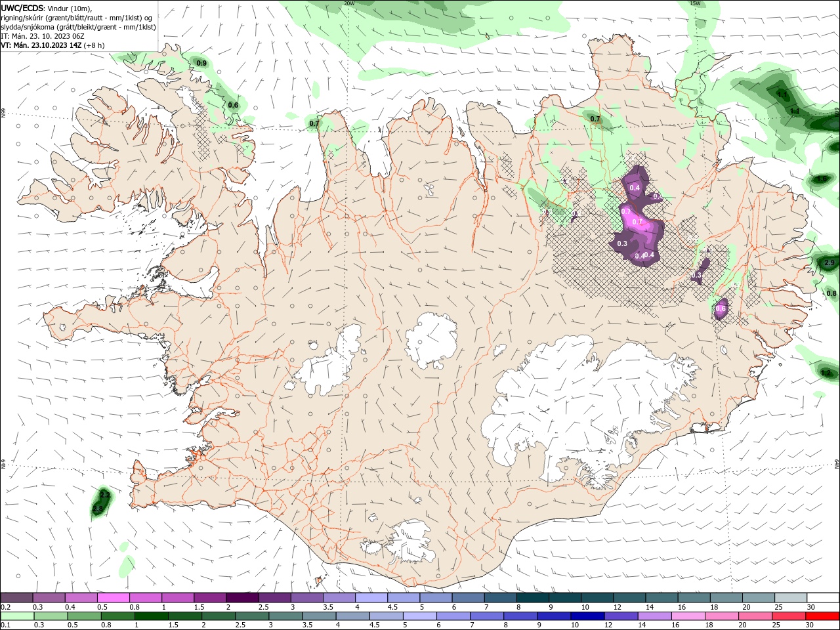Click the lower legend swatch labeled 2.5

click(251, 616)
